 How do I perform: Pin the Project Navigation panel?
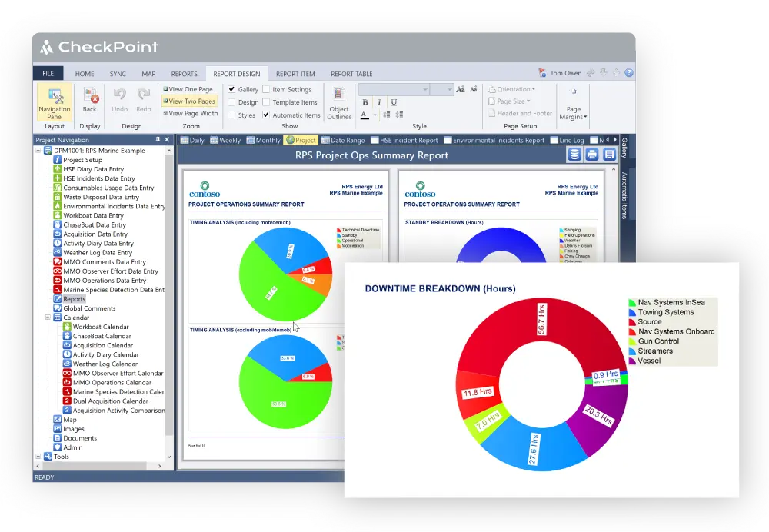click(x=158, y=140)
